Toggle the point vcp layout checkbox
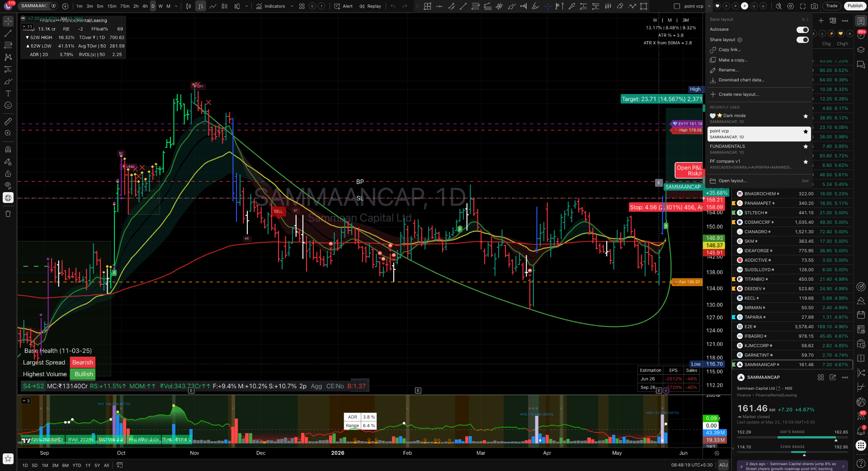Screen dimensions: 868x471 676,6
